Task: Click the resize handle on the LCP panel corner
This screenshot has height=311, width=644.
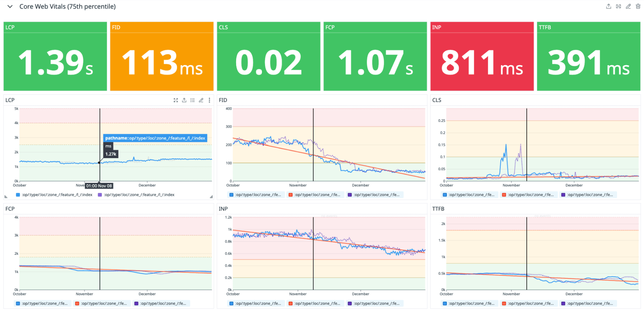Action: (x=211, y=196)
